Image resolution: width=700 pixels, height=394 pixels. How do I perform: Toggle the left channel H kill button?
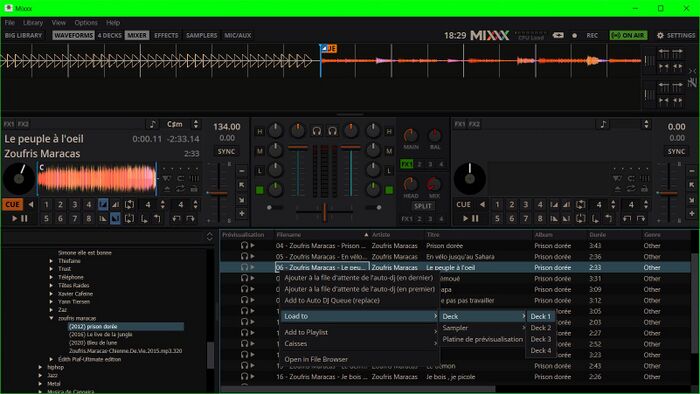(259, 132)
